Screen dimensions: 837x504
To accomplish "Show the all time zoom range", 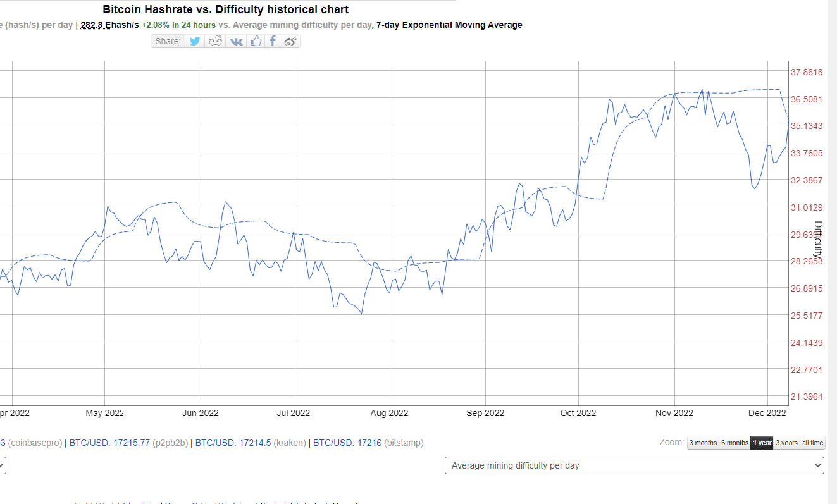I will 812,443.
